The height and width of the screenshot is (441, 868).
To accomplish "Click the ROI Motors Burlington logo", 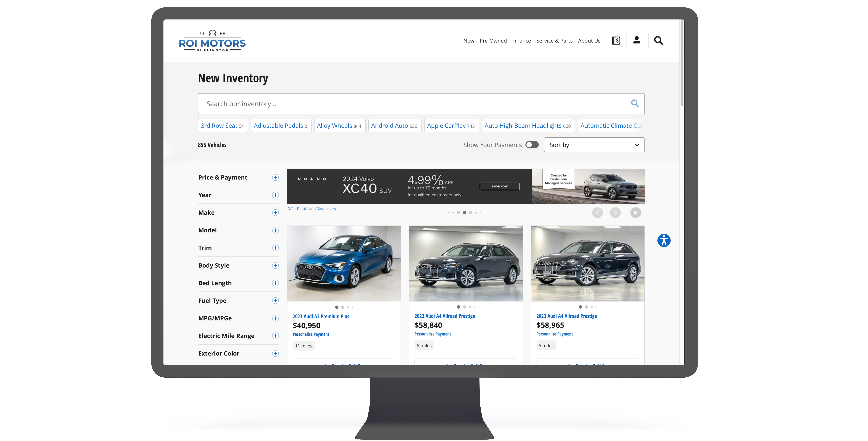I will [212, 41].
